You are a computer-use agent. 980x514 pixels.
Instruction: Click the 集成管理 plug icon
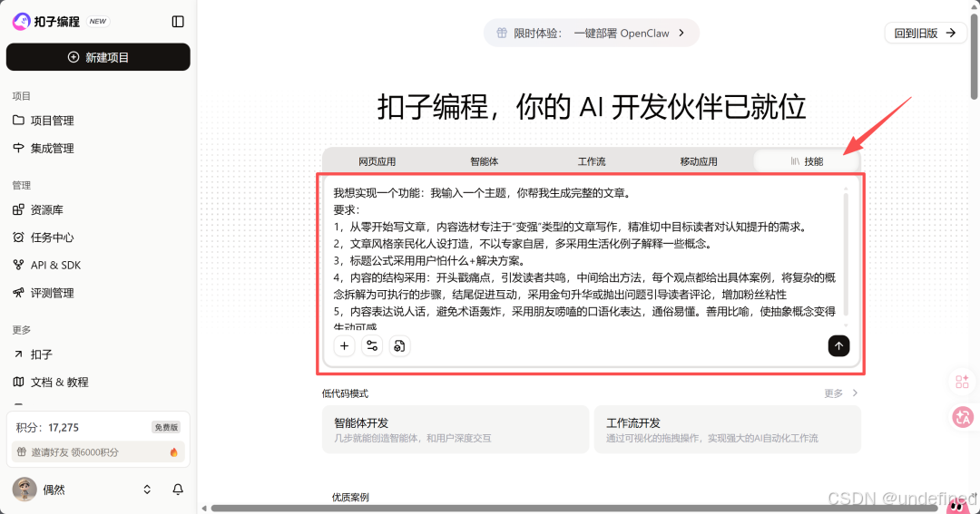(x=18, y=148)
